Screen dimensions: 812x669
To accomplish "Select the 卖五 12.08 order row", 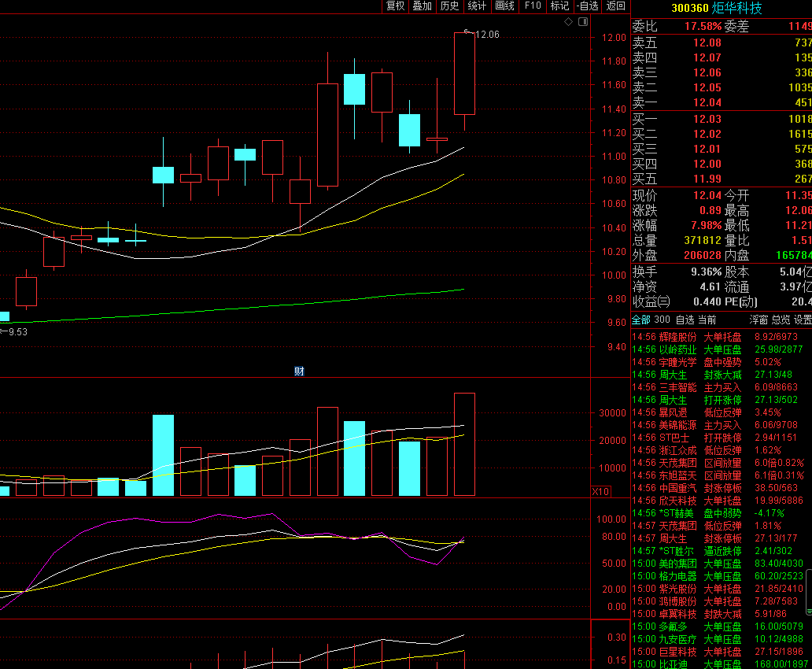I will click(722, 43).
